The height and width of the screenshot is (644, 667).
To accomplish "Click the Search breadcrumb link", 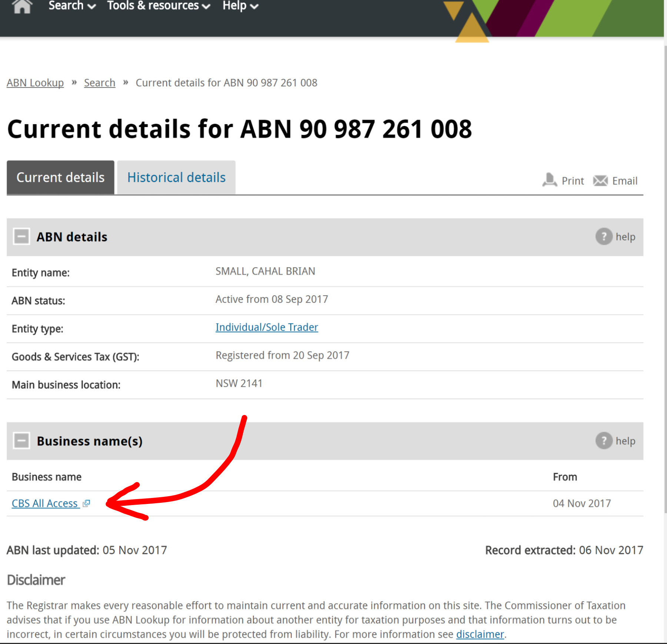I will coord(100,83).
